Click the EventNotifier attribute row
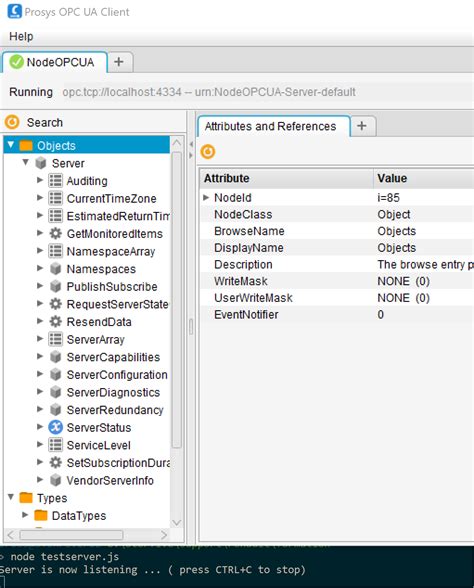The image size is (474, 588). [x=337, y=315]
